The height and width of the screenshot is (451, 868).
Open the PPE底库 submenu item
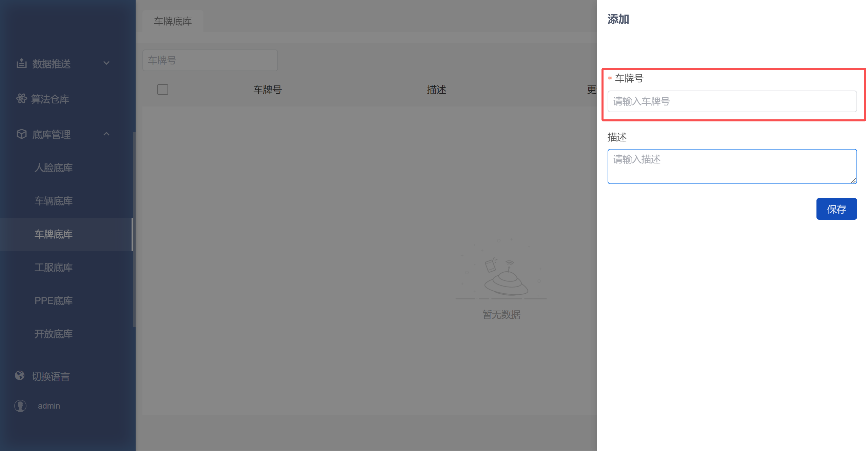click(54, 301)
